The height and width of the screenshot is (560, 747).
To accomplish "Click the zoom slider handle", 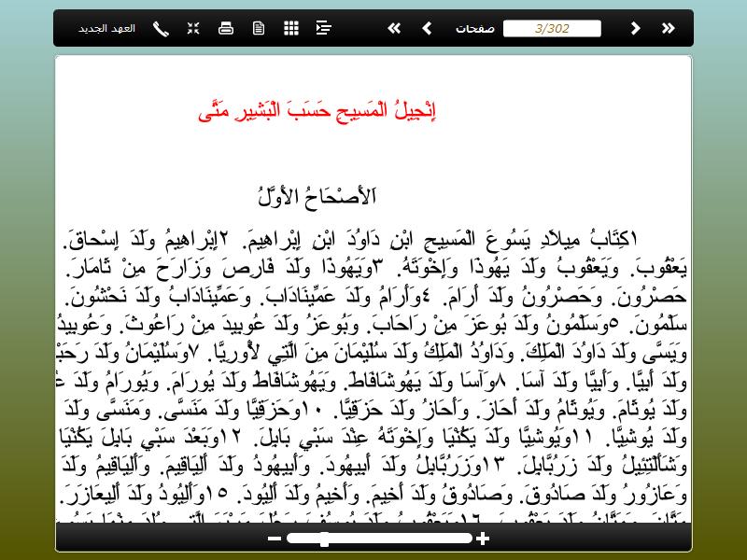I will click(x=324, y=539).
